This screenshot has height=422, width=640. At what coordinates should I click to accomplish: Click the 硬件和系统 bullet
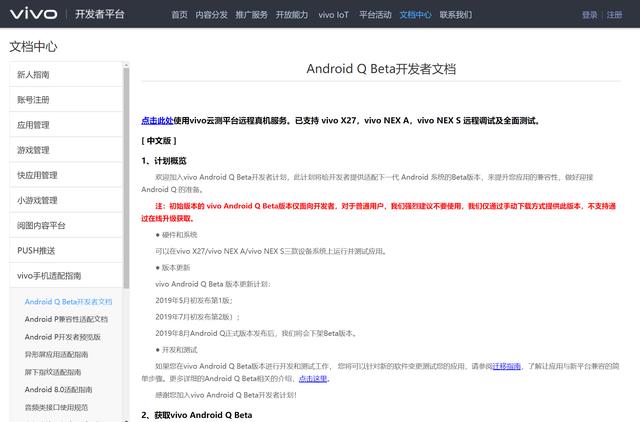tap(176, 235)
